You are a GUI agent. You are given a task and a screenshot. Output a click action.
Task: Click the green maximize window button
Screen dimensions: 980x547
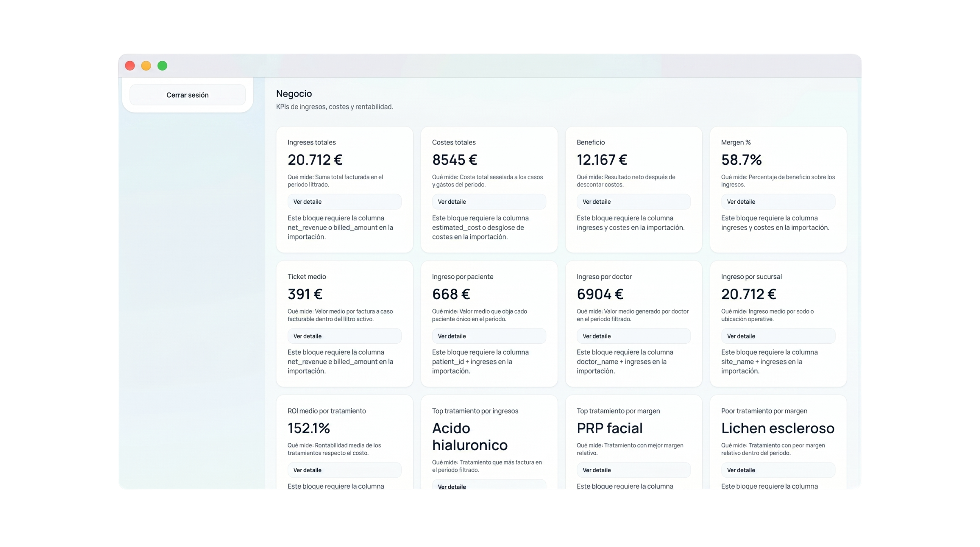click(x=163, y=66)
